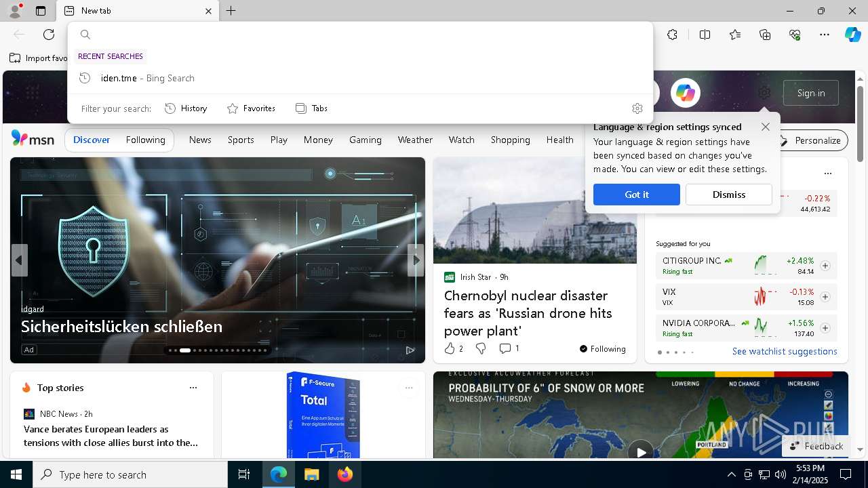This screenshot has height=488, width=868.
Task: Open the News menu item
Action: [200, 140]
